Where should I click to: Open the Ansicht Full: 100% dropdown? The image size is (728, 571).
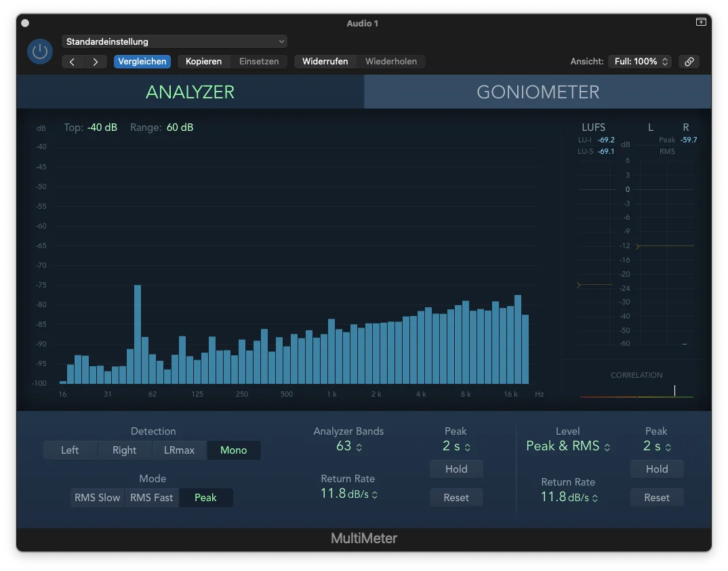pyautogui.click(x=641, y=62)
